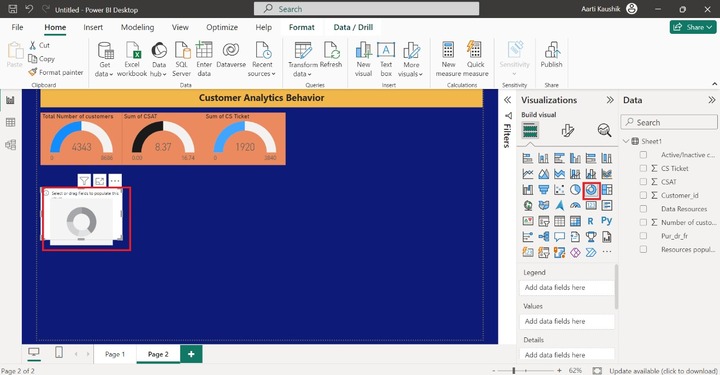Choose the card visual
This screenshot has height=375, width=720.
(x=591, y=206)
